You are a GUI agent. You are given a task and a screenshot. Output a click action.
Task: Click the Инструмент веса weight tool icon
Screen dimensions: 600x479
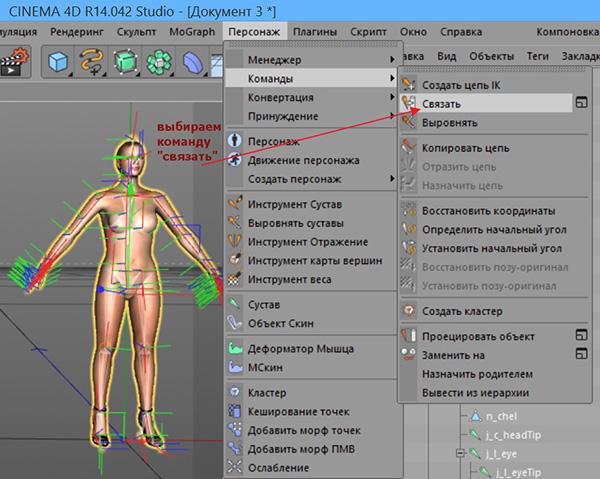[235, 279]
